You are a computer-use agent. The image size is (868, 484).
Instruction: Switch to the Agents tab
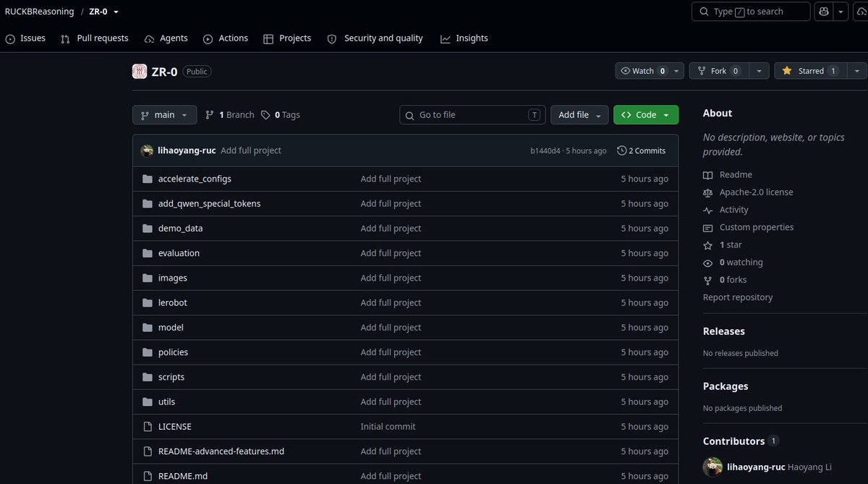pyautogui.click(x=166, y=38)
